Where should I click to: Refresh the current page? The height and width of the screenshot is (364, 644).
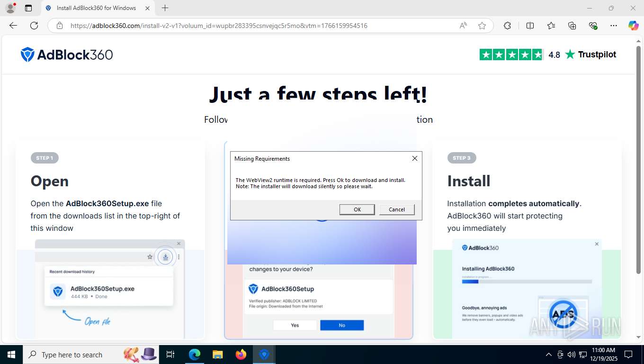(x=34, y=26)
